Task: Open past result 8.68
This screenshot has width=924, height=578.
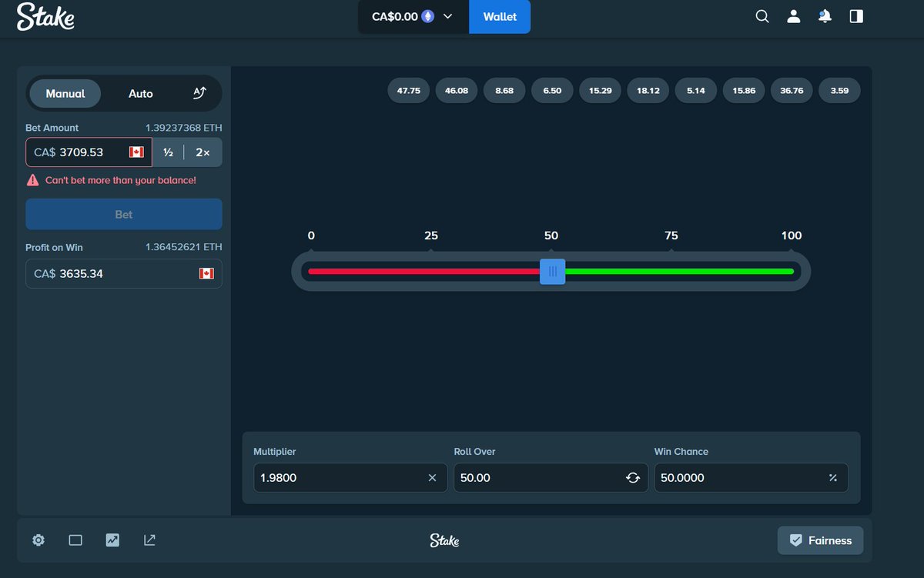Action: click(x=504, y=90)
